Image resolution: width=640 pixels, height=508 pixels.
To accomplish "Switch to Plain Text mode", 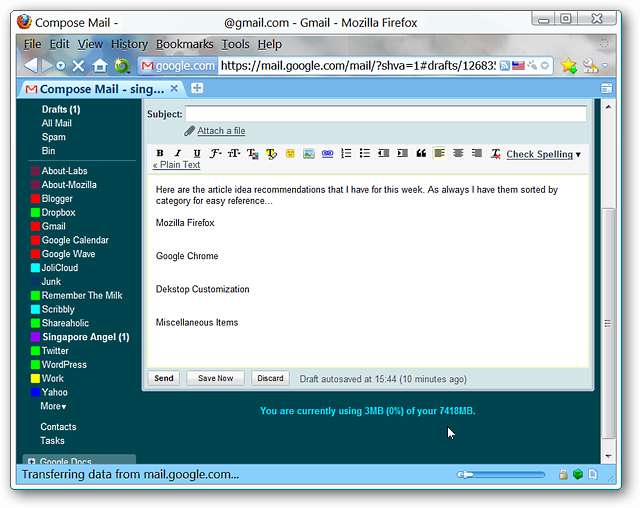I will pos(176,166).
